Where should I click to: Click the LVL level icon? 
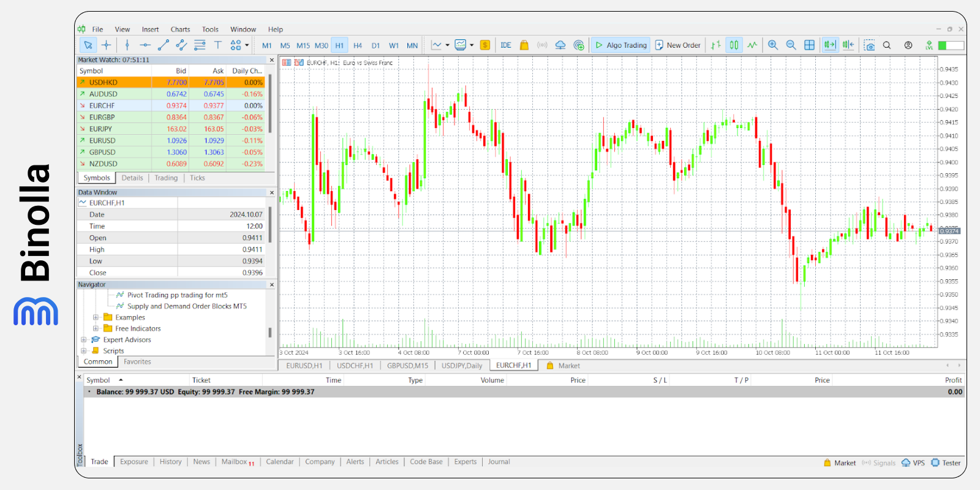(x=929, y=45)
